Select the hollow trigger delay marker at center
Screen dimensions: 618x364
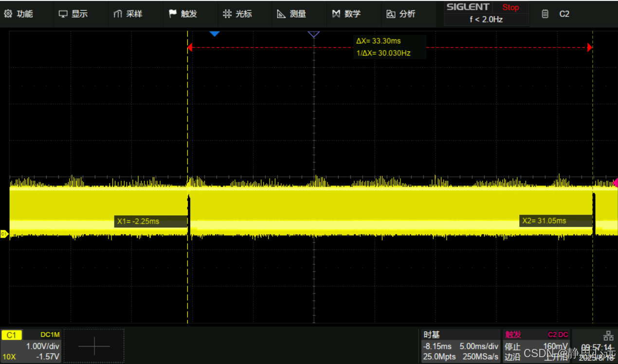[x=314, y=34]
